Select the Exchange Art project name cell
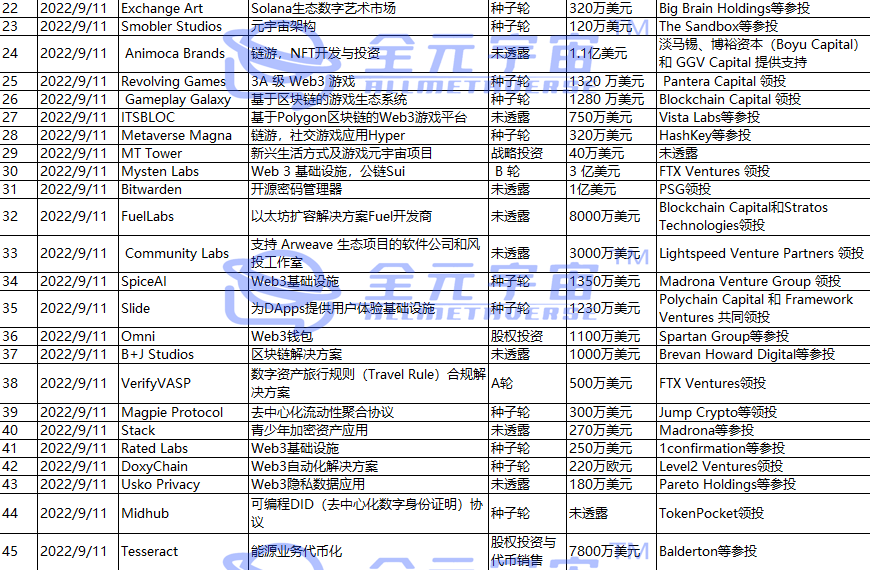Viewport: 870px width, 570px height. [x=183, y=9]
